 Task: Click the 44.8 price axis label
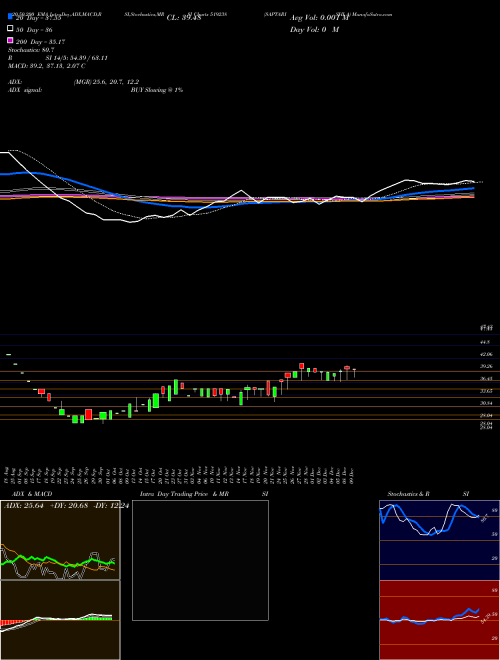[485, 342]
